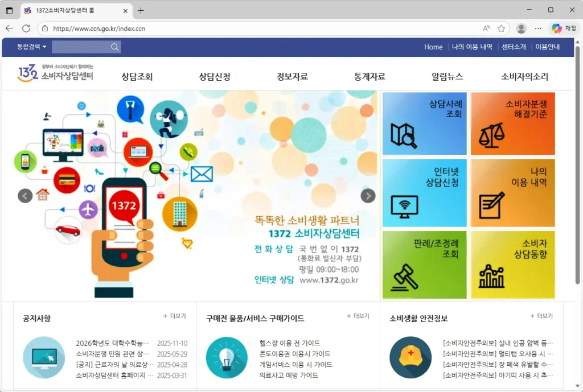Click the browser address bar
This screenshot has width=583, height=392.
pos(171,28)
